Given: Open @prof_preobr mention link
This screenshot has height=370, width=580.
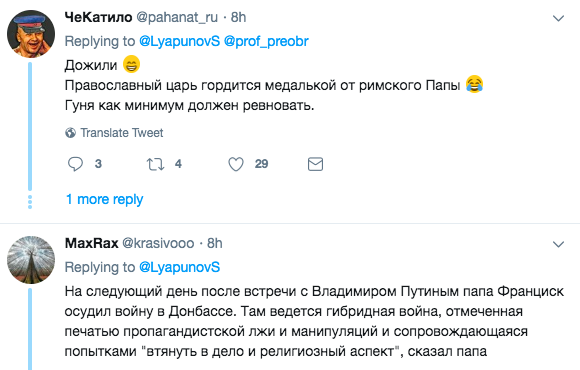Looking at the screenshot, I should pos(266,41).
